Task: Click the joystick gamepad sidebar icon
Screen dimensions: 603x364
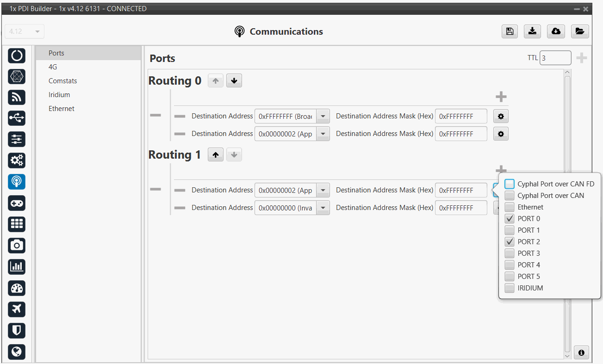Action: point(17,203)
